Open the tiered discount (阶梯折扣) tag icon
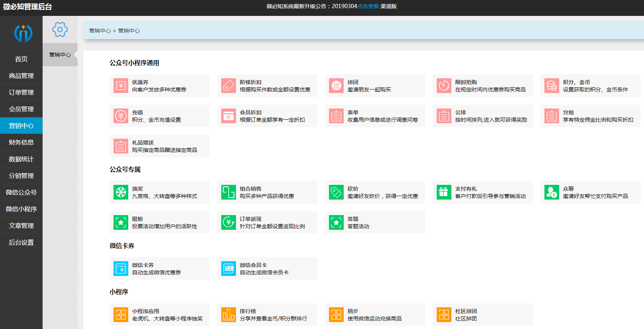 [x=229, y=86]
